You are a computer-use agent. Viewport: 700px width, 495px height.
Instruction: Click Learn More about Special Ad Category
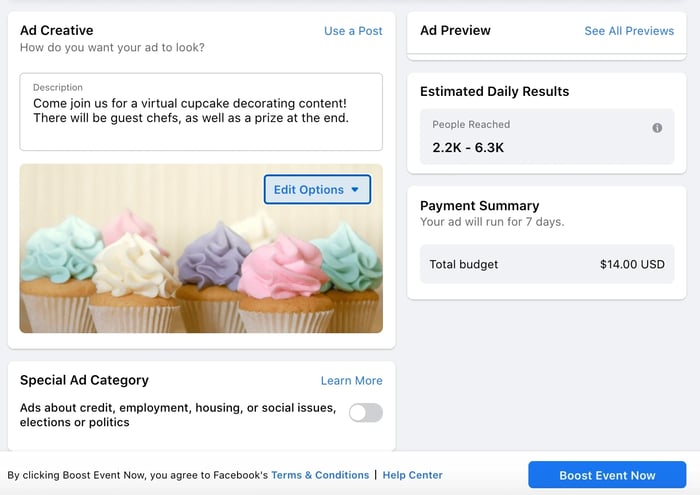point(351,380)
